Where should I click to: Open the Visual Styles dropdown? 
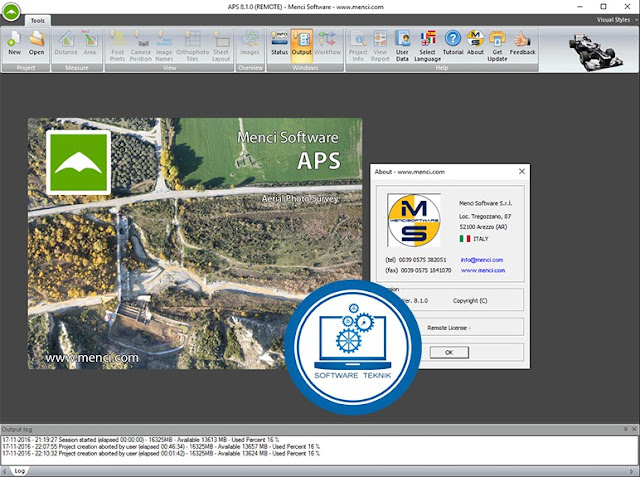click(x=616, y=20)
